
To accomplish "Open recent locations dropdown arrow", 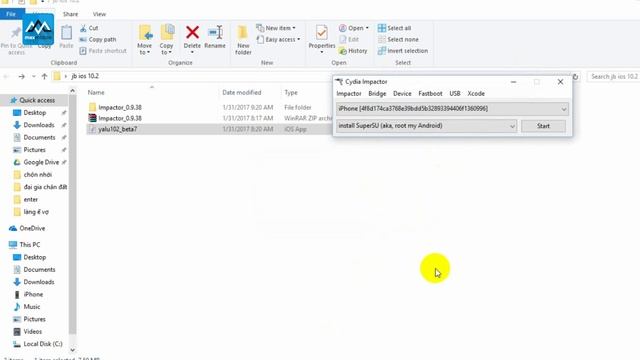I will click(x=33, y=76).
